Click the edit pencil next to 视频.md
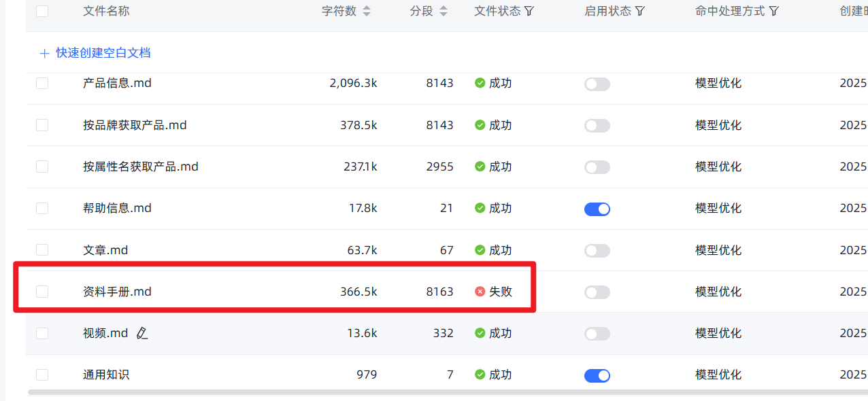Image resolution: width=868 pixels, height=401 pixels. pyautogui.click(x=141, y=333)
